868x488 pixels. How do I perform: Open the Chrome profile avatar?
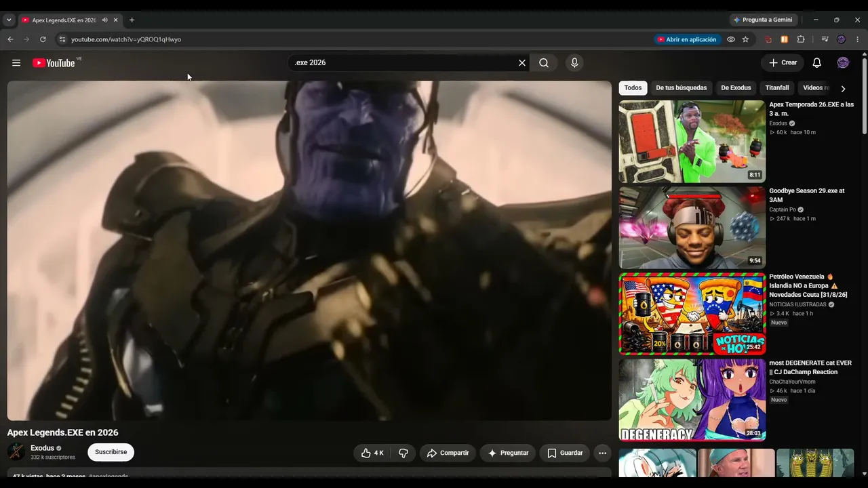click(x=842, y=39)
